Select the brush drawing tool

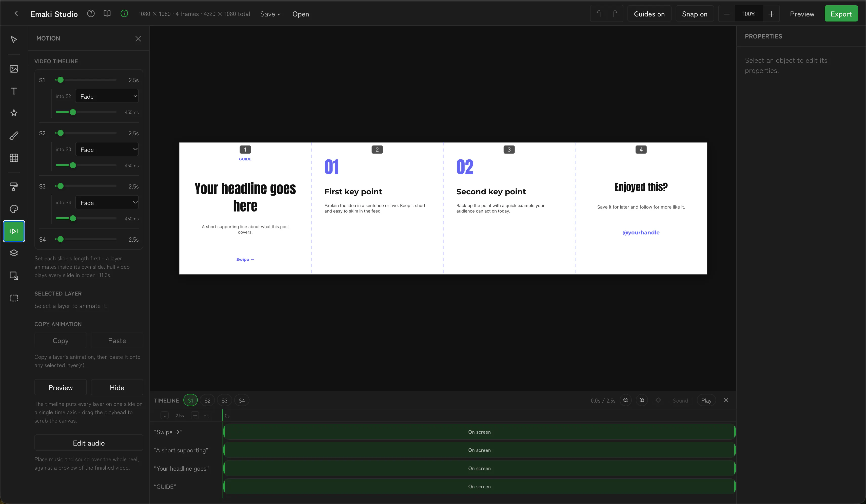coord(14,136)
